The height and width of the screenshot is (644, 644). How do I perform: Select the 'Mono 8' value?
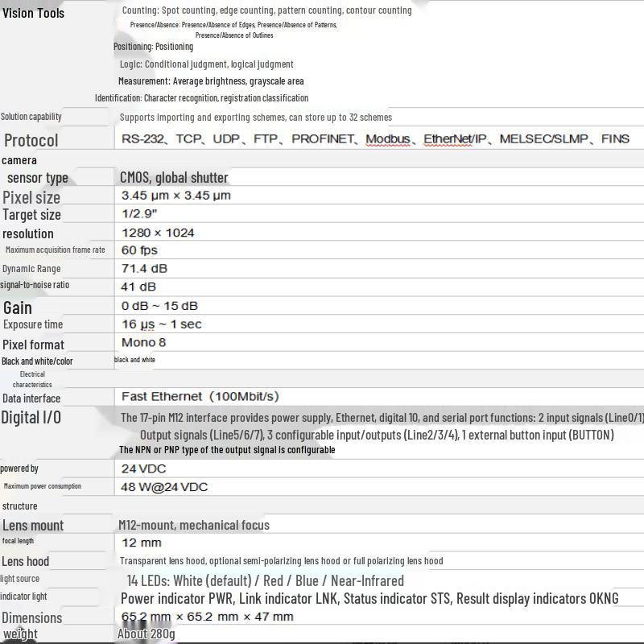144,343
